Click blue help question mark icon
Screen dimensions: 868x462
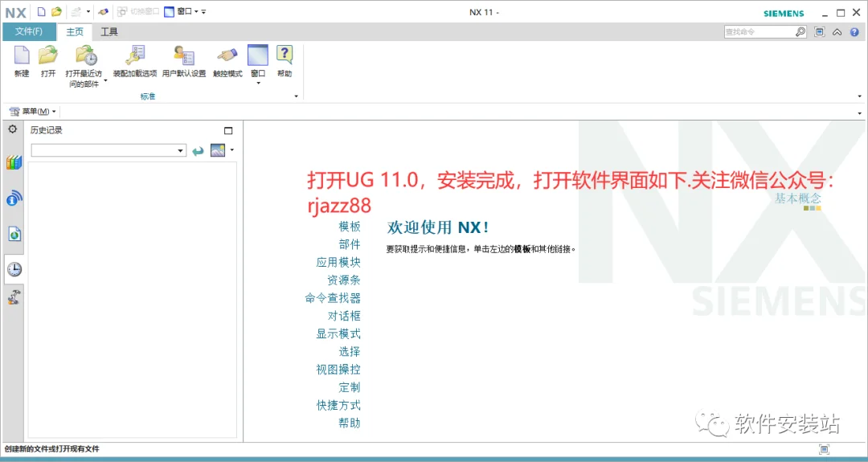point(854,32)
